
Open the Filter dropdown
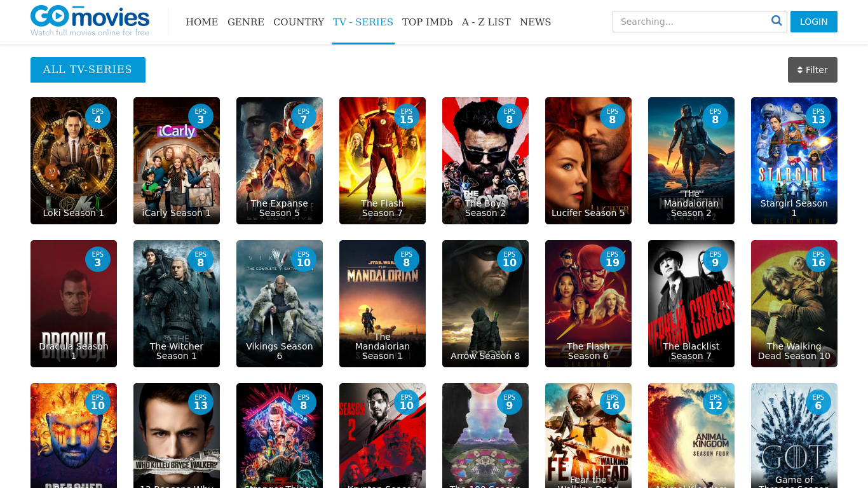pyautogui.click(x=812, y=70)
